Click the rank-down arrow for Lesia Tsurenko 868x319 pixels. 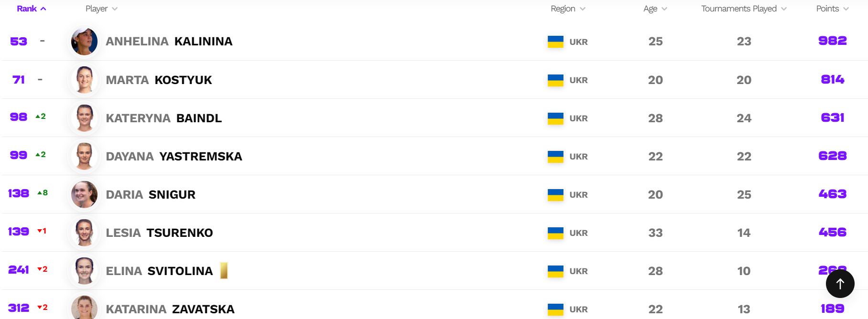coord(40,231)
